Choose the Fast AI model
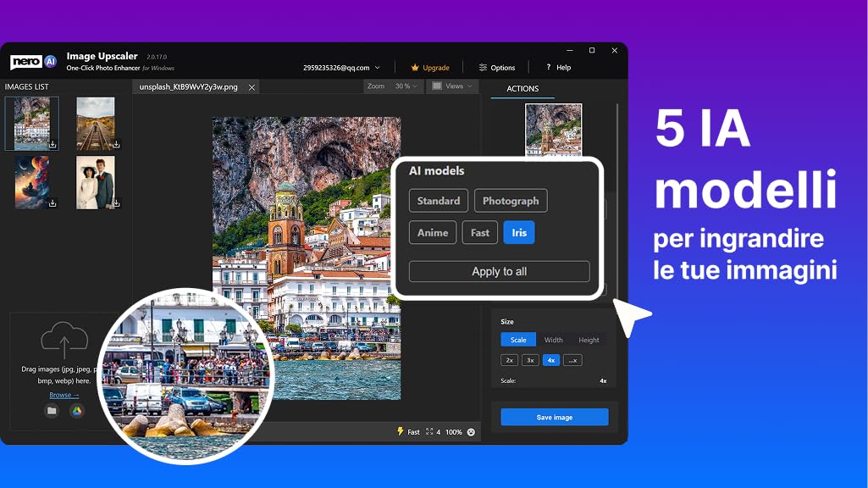The width and height of the screenshot is (868, 488). point(480,233)
